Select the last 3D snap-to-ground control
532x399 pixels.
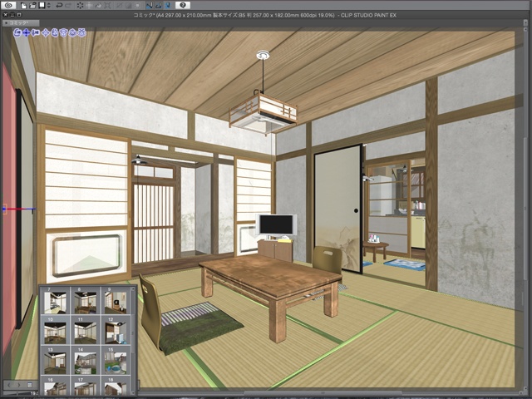[81, 33]
